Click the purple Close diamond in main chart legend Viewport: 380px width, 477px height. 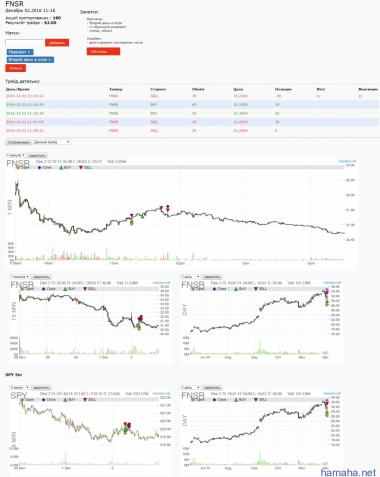point(39,167)
